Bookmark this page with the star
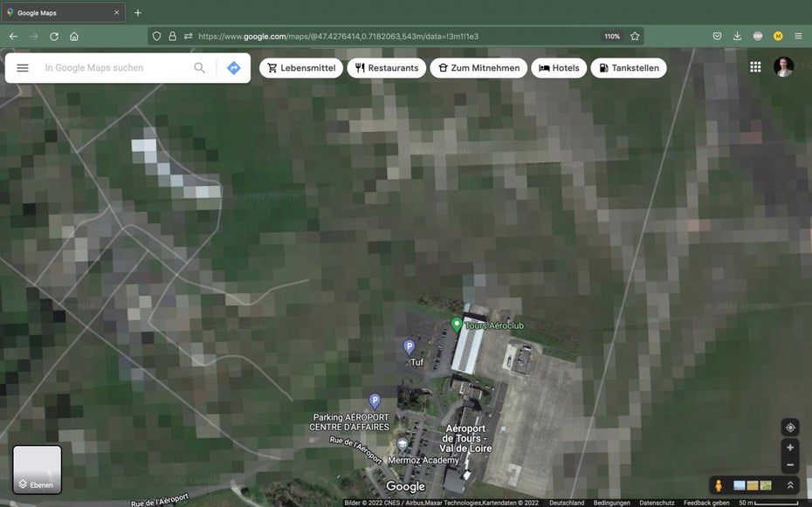This screenshot has height=507, width=812. tap(635, 36)
